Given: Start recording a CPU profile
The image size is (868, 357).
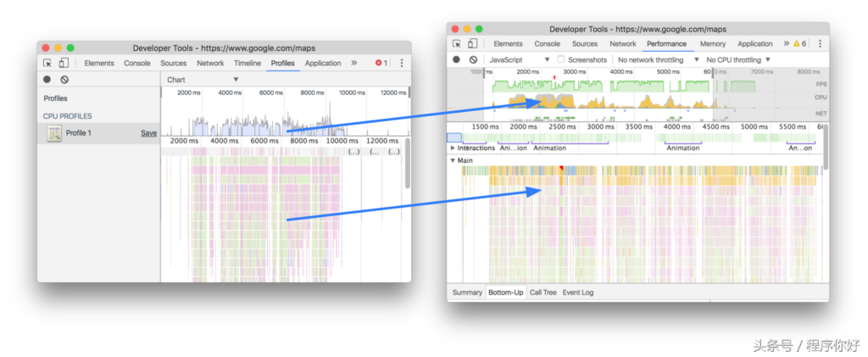Looking at the screenshot, I should (x=47, y=80).
